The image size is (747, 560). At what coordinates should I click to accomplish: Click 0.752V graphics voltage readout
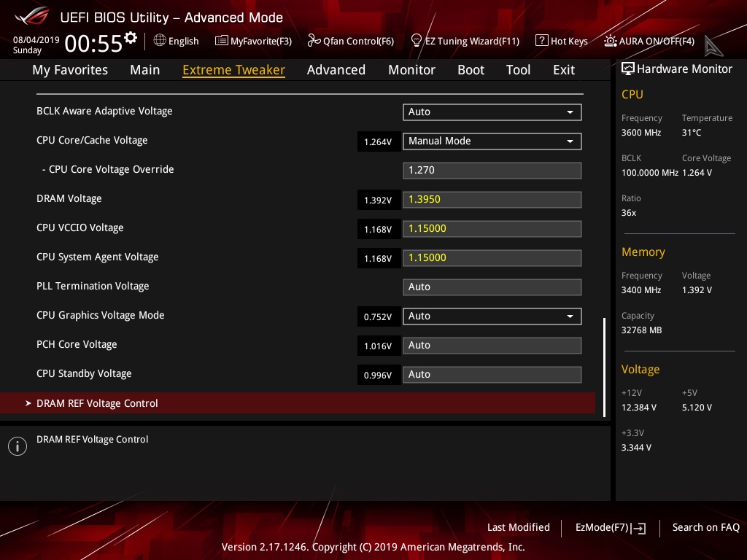[378, 317]
